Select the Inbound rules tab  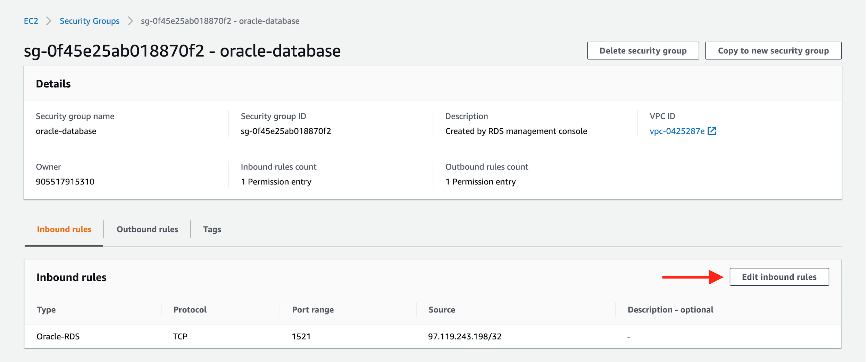(x=64, y=229)
